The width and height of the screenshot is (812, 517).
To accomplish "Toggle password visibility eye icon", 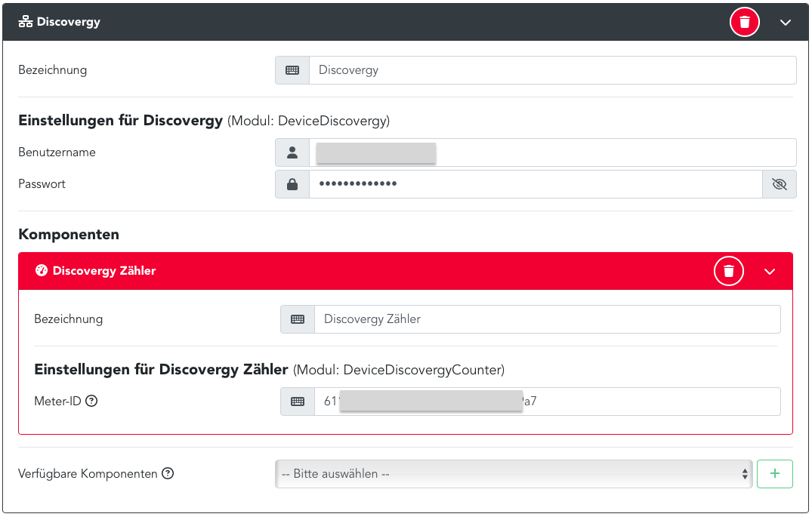I will tap(779, 184).
